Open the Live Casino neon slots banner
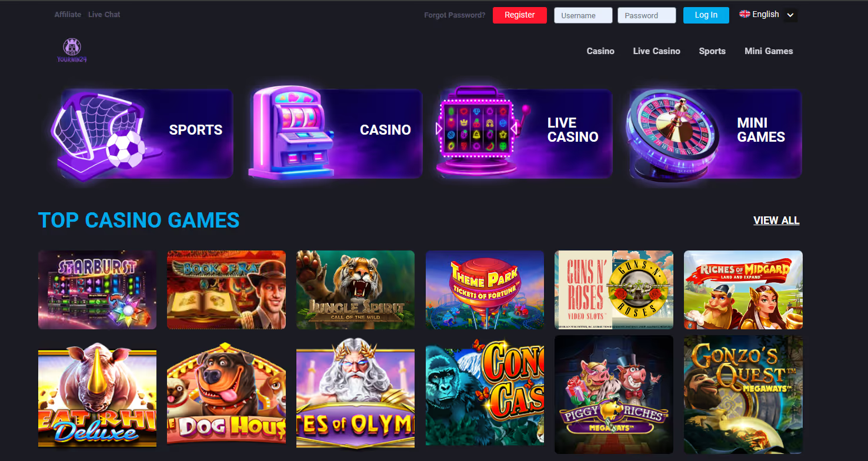This screenshot has height=461, width=868. [525, 133]
